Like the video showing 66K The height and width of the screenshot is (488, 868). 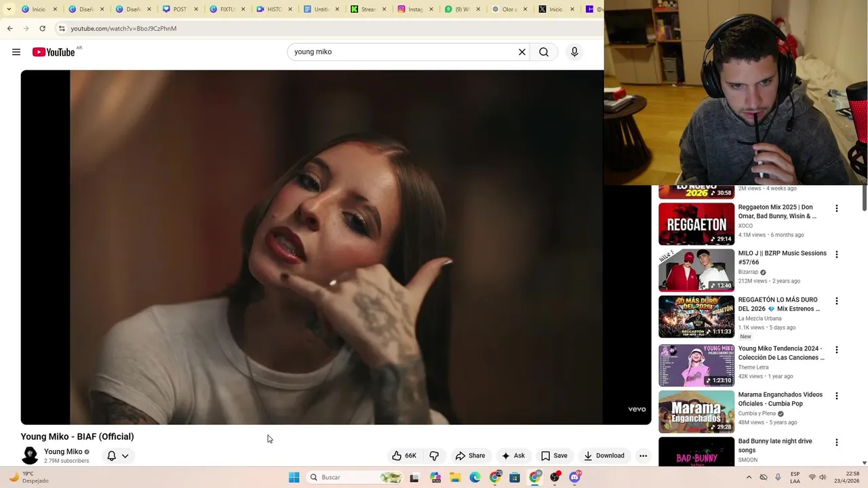point(404,455)
